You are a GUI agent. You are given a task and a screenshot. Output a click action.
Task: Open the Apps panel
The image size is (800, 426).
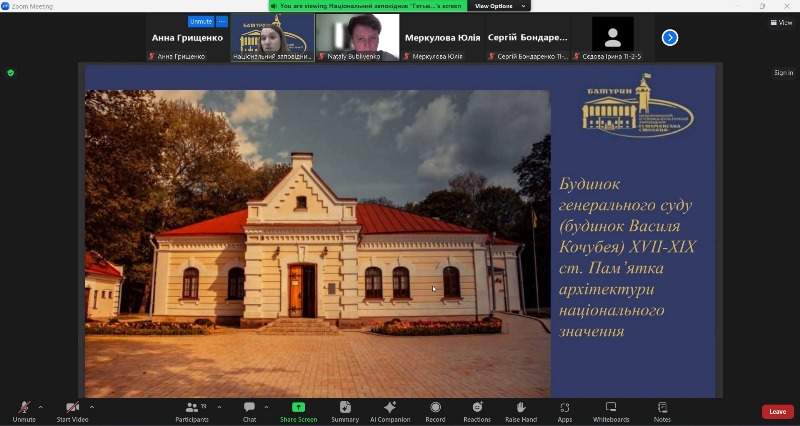click(x=565, y=412)
